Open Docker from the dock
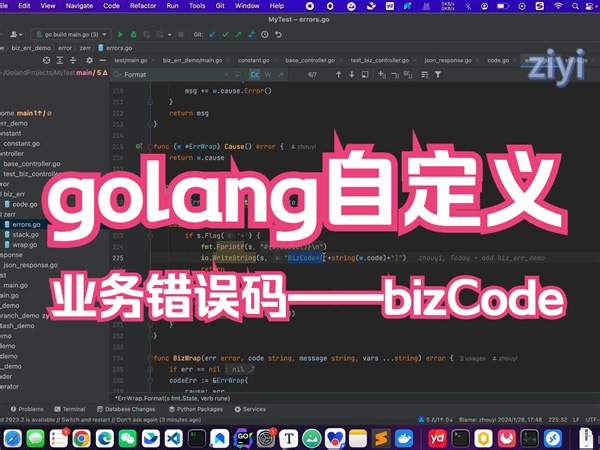Viewport: 600px width, 450px height. tap(404, 438)
